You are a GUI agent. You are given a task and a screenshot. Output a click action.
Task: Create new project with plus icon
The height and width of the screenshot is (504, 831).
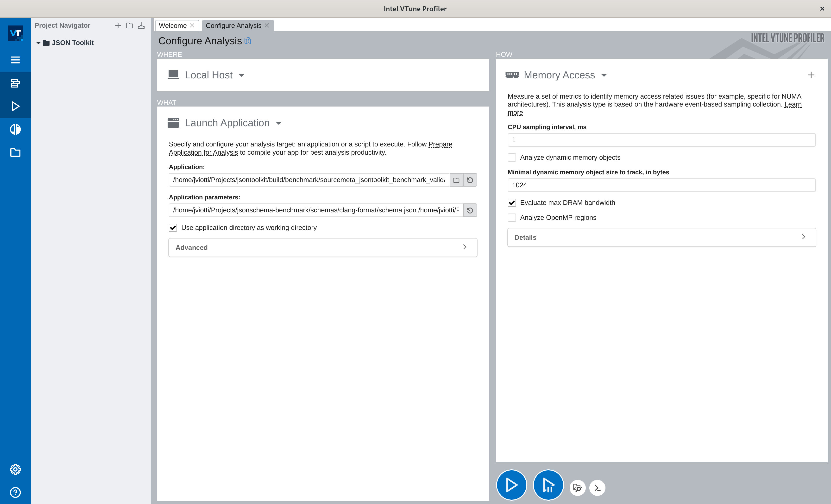[118, 26]
